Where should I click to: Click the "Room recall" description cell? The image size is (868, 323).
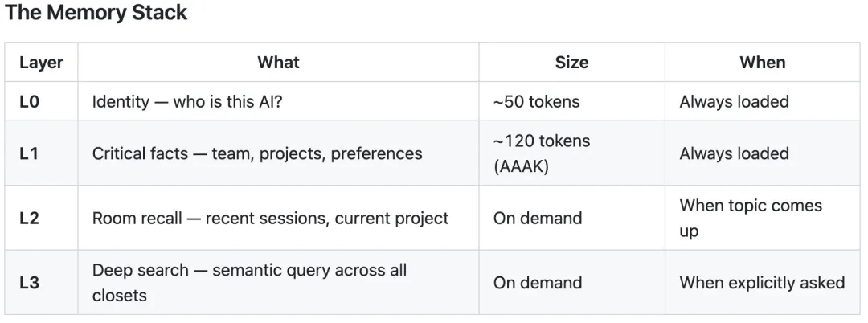click(x=270, y=218)
